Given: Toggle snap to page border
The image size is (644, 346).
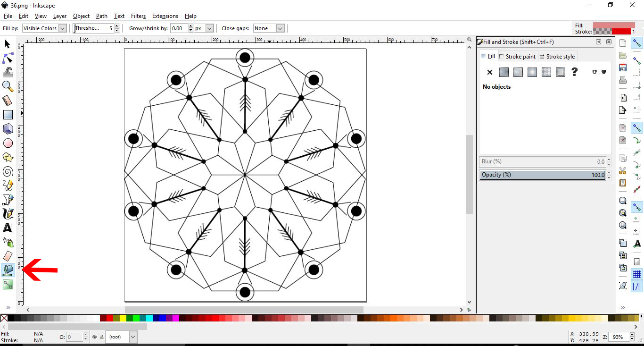Looking at the screenshot, I should click(x=637, y=262).
